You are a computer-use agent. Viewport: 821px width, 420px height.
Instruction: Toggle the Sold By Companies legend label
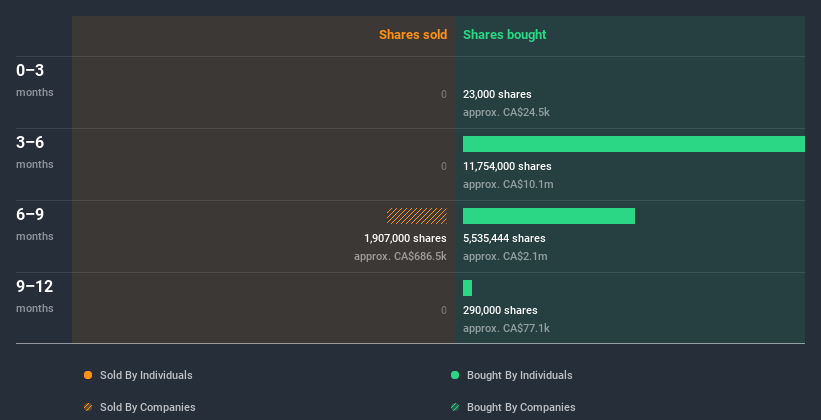148,407
